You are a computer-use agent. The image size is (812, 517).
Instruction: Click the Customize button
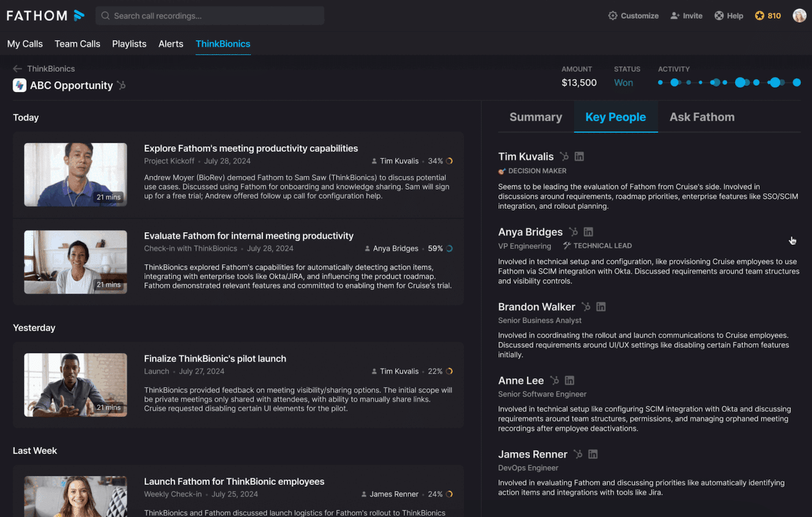pos(633,16)
